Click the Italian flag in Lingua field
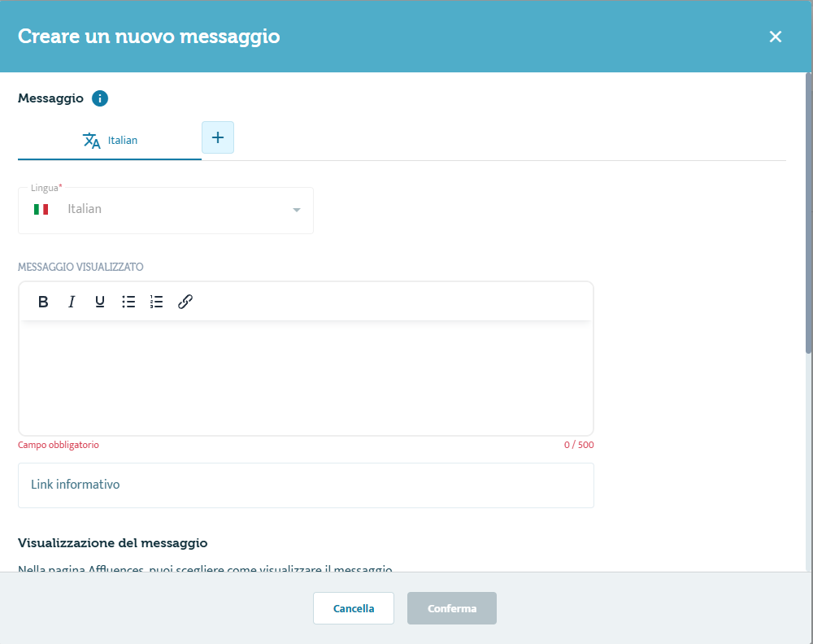 point(41,210)
